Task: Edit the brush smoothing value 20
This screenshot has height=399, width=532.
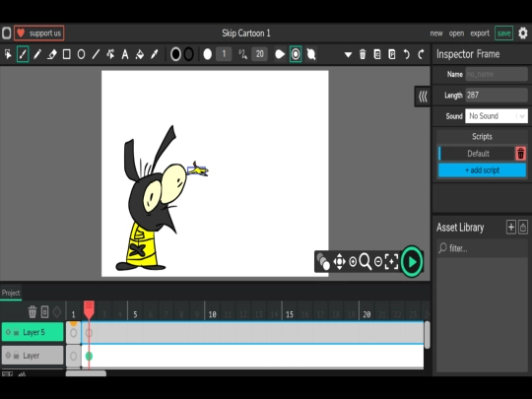Action: (259, 54)
